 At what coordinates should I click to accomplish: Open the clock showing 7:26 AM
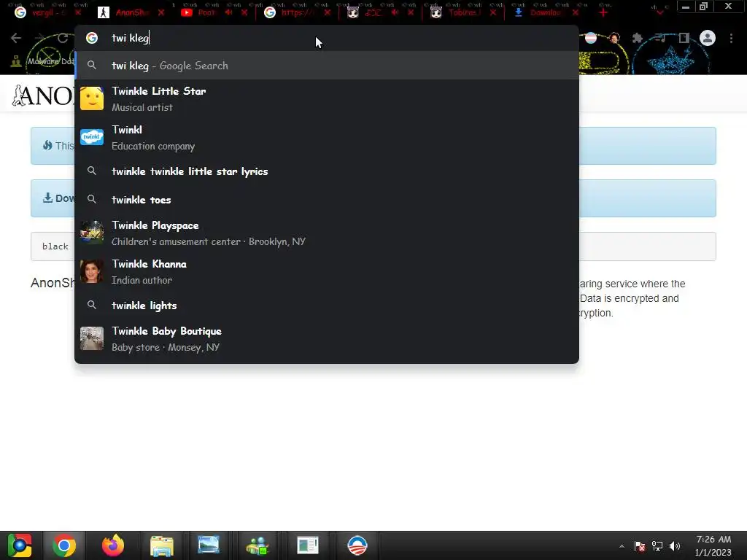click(713, 545)
